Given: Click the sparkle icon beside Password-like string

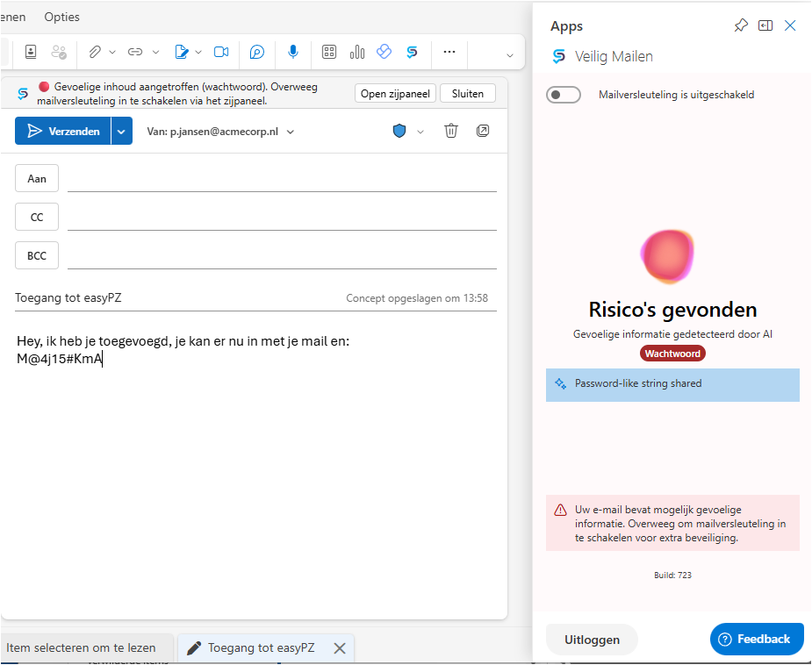Looking at the screenshot, I should point(560,383).
